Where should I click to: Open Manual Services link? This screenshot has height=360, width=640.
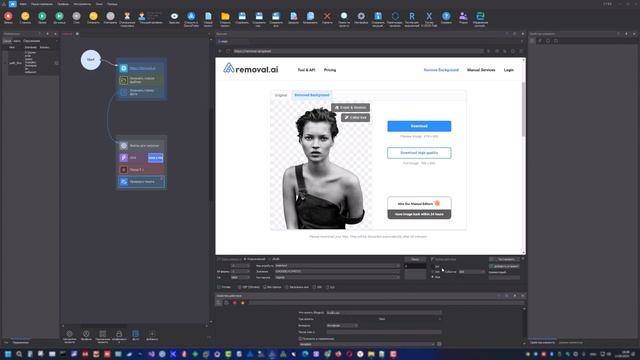tap(481, 70)
